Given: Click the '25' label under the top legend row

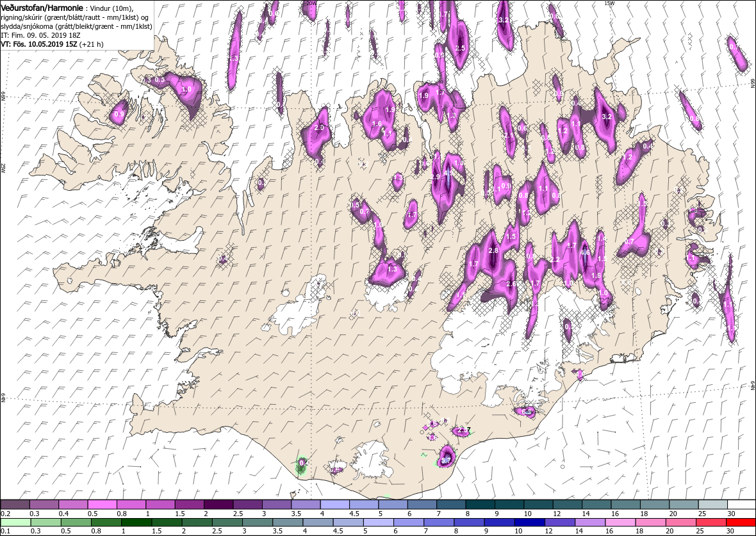Looking at the screenshot, I should coord(702,514).
